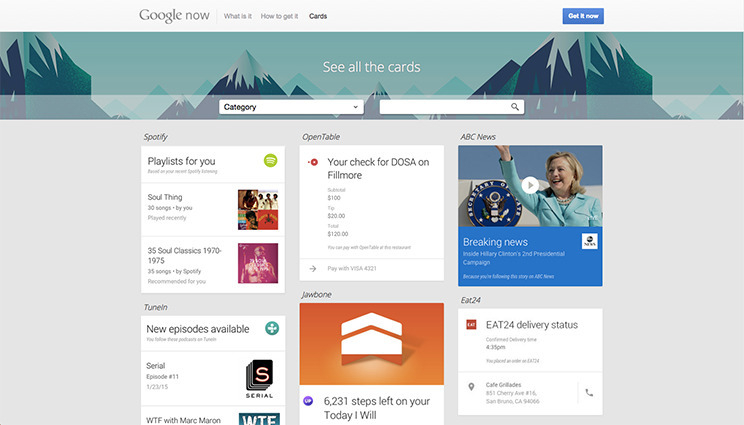Click Your check for DOSA heading
Viewport: 744px width, 425px height.
point(378,168)
